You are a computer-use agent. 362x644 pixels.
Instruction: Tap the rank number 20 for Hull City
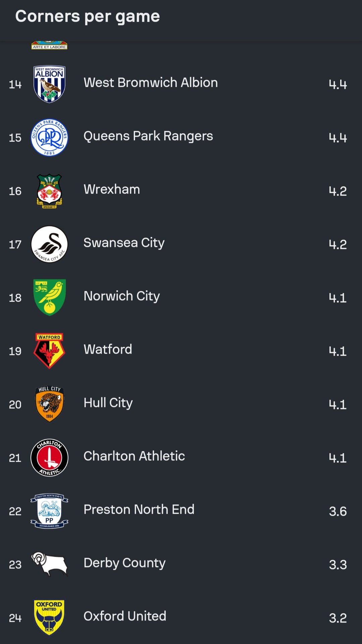tap(15, 404)
